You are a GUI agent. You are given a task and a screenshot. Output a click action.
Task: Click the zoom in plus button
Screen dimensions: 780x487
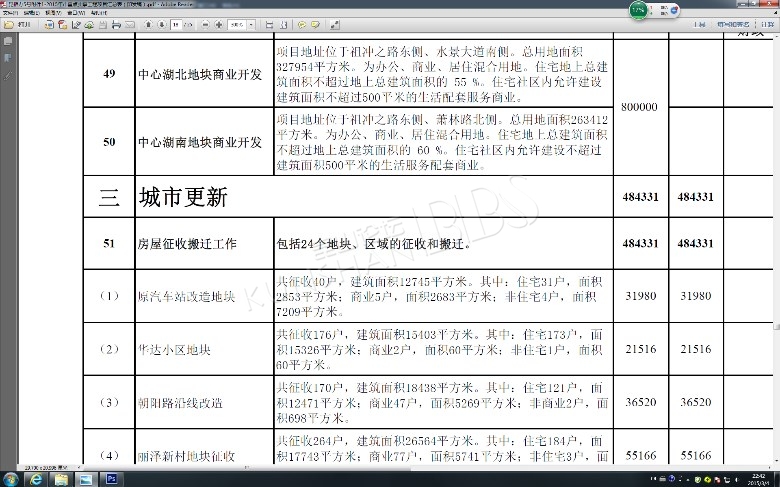pyautogui.click(x=218, y=24)
